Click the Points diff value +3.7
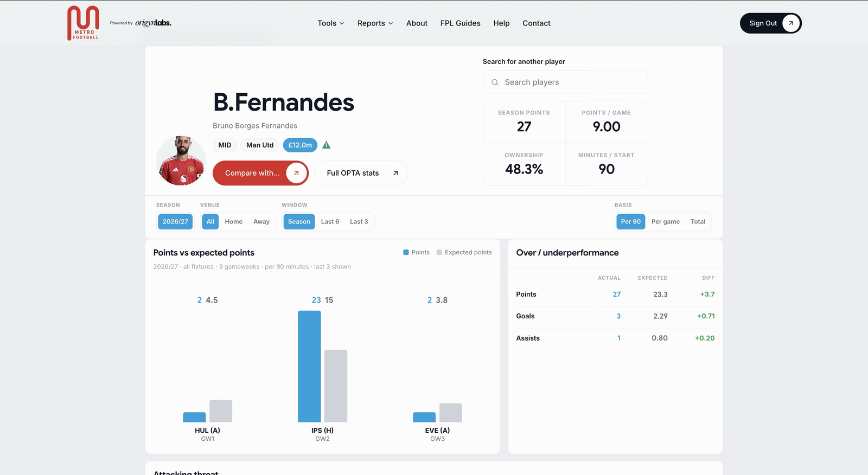The width and height of the screenshot is (868, 475). point(707,294)
